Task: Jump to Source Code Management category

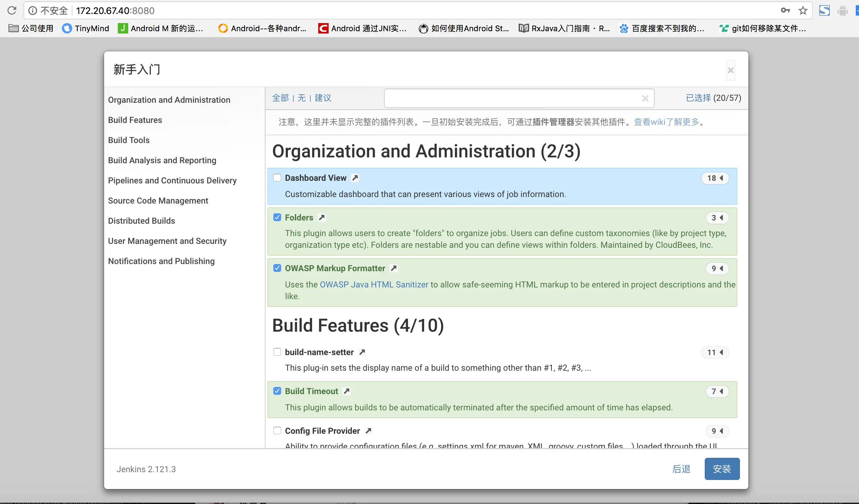Action: [158, 201]
